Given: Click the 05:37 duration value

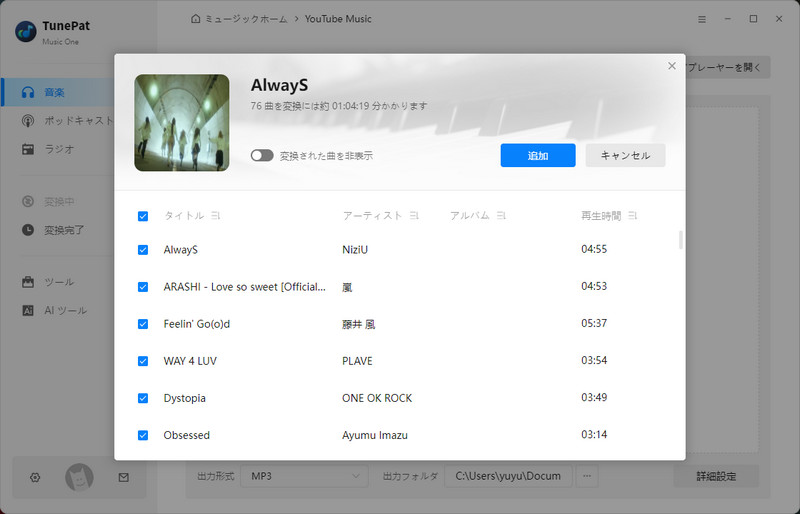Looking at the screenshot, I should 594,323.
